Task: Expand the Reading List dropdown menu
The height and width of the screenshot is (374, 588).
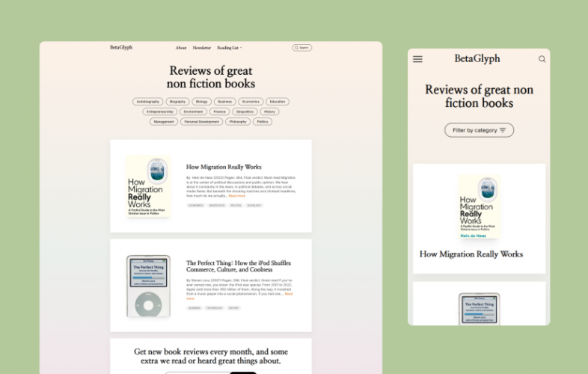Action: (x=229, y=48)
